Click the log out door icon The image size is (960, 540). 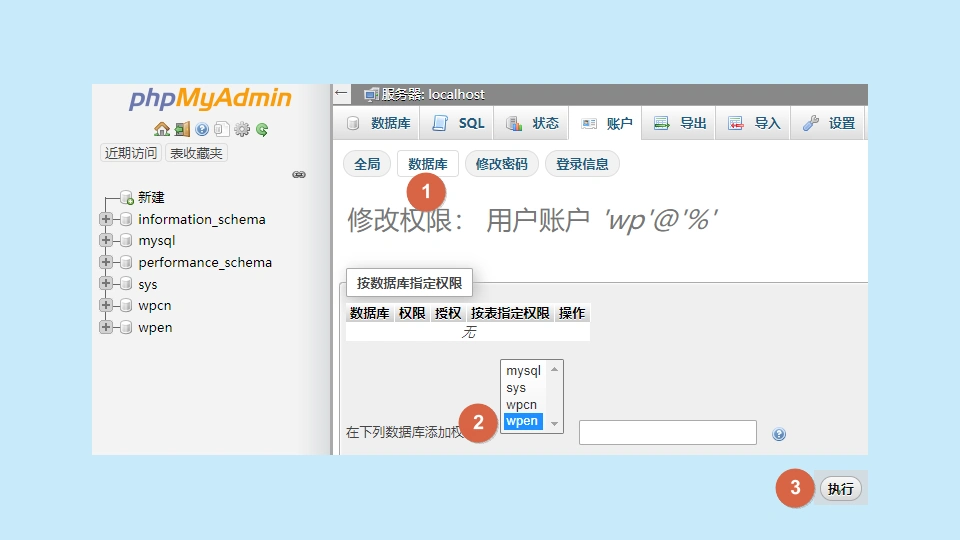[182, 129]
